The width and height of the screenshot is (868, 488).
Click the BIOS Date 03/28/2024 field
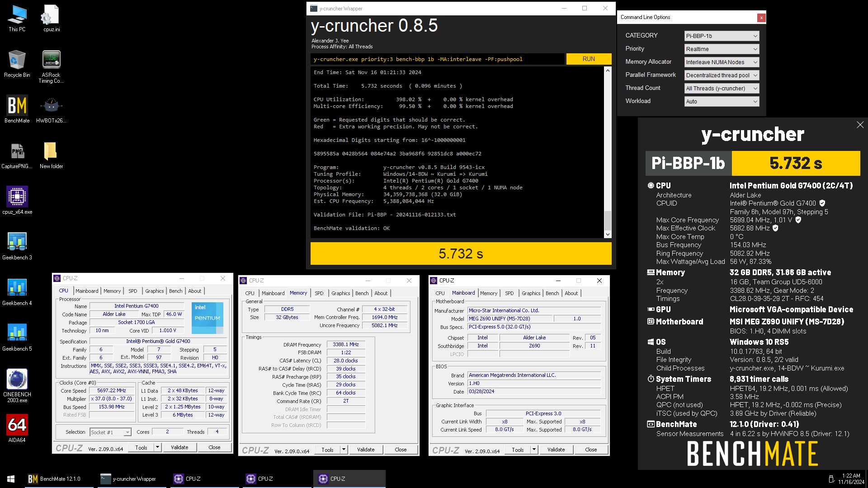pos(534,392)
